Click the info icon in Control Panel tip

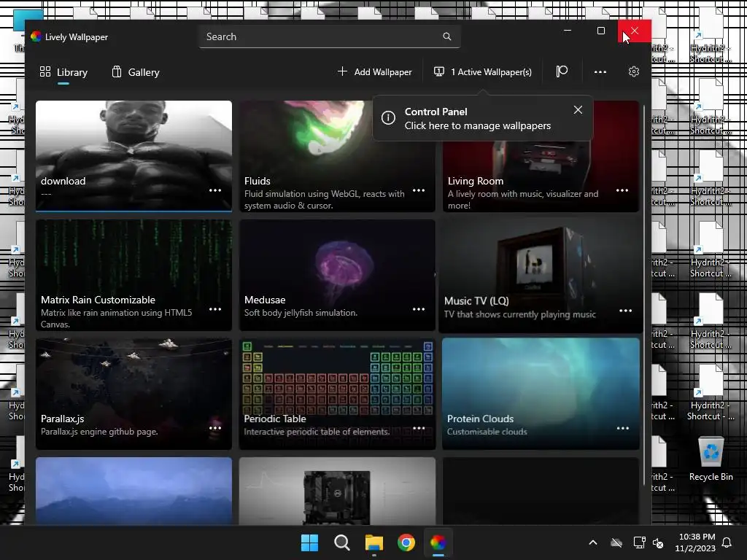[388, 117]
